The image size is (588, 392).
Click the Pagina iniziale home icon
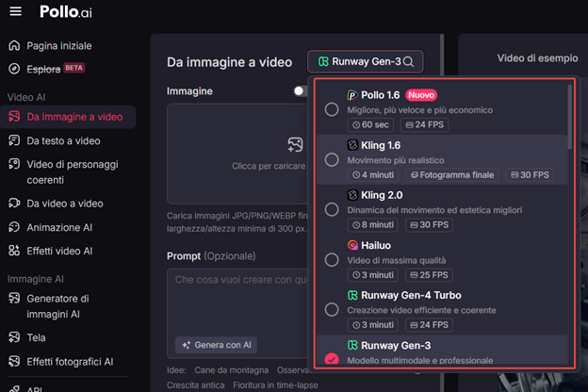(14, 45)
